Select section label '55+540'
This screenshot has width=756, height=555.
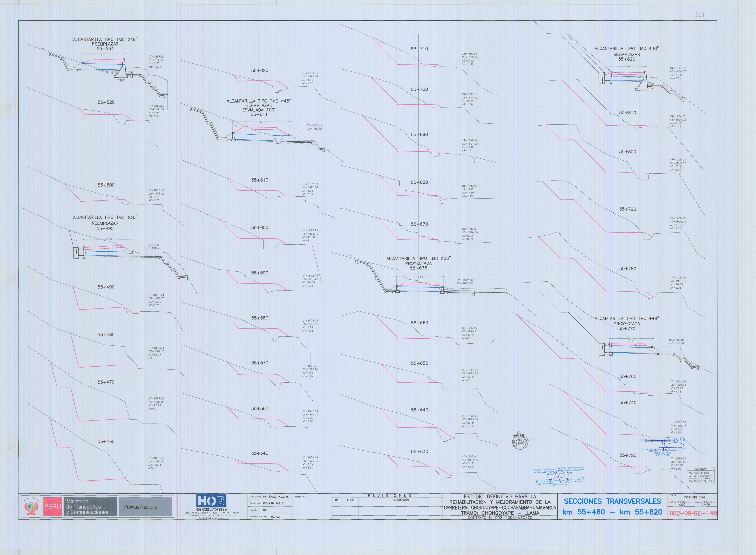pos(260,453)
